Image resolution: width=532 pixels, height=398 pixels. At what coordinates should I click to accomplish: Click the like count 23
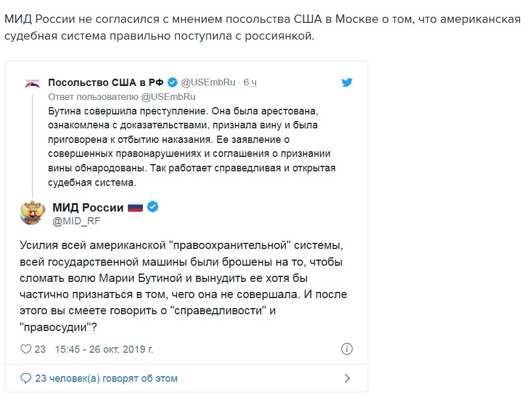40,349
